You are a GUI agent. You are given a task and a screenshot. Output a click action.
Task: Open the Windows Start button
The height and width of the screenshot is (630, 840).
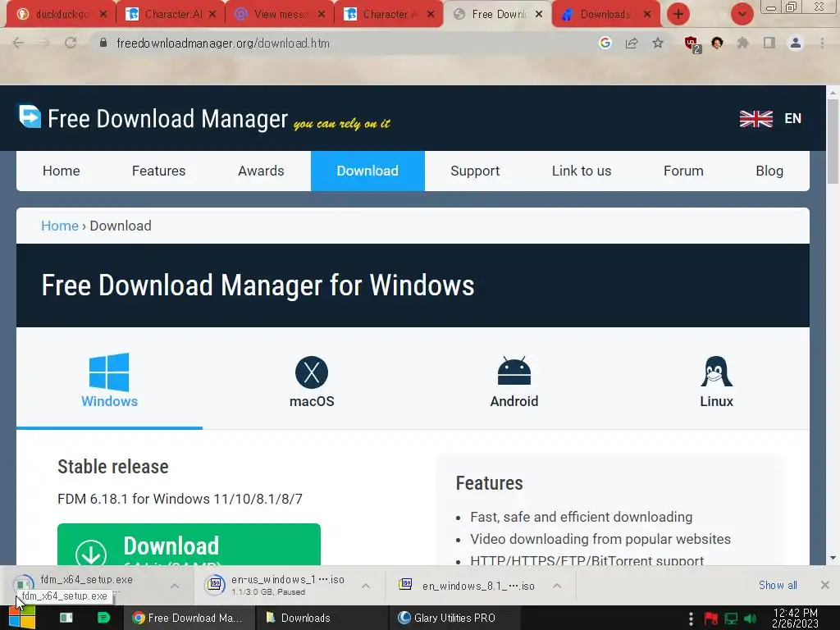(22, 618)
